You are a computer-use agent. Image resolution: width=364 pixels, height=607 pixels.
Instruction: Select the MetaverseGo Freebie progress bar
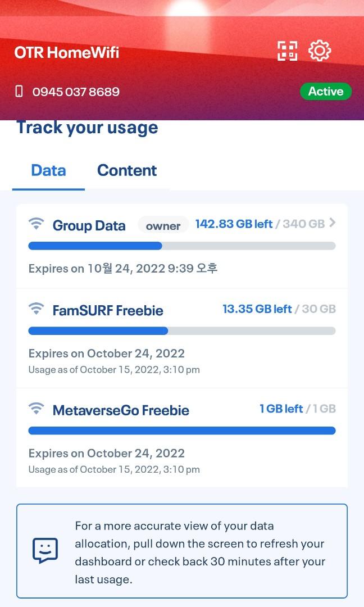click(182, 431)
